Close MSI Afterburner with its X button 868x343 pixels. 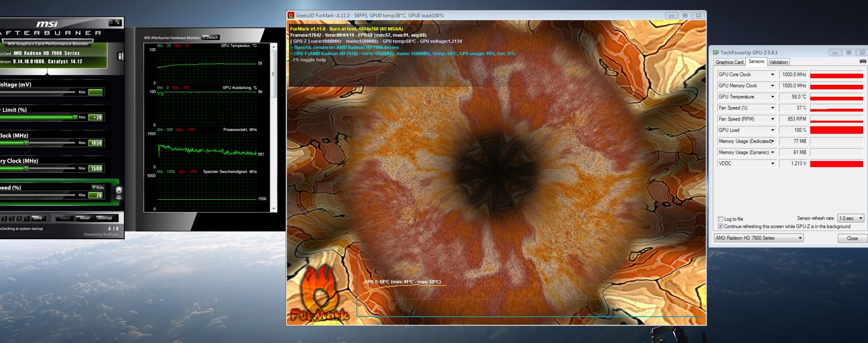pos(118,23)
